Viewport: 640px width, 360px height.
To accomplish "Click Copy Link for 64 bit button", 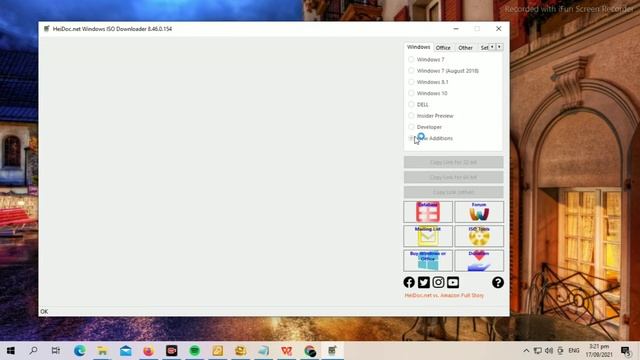I will click(453, 177).
